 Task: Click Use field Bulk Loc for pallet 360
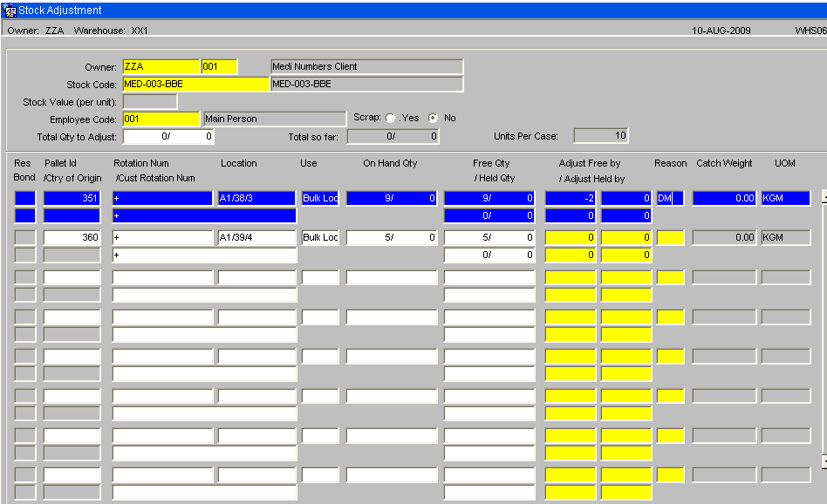point(320,237)
